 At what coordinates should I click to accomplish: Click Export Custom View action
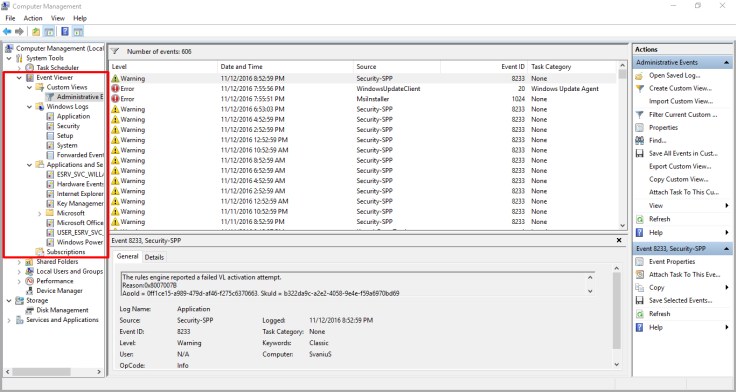coord(680,166)
